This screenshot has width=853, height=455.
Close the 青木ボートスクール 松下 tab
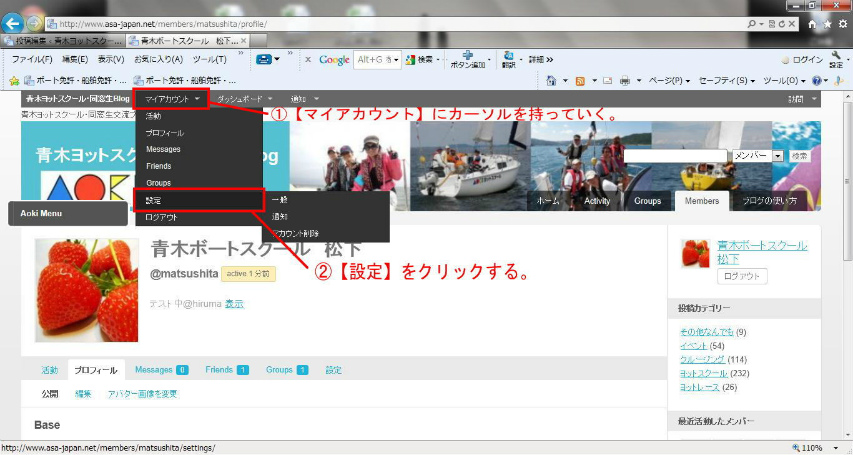coord(243,41)
